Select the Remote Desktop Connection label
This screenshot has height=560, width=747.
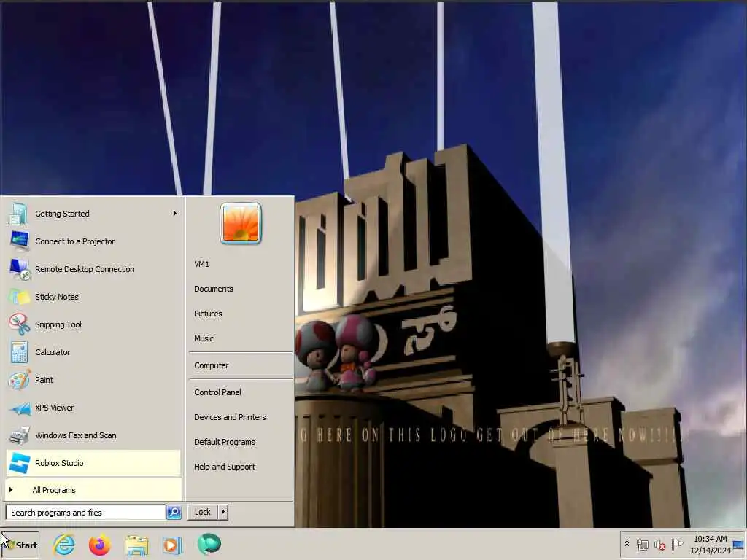(85, 269)
